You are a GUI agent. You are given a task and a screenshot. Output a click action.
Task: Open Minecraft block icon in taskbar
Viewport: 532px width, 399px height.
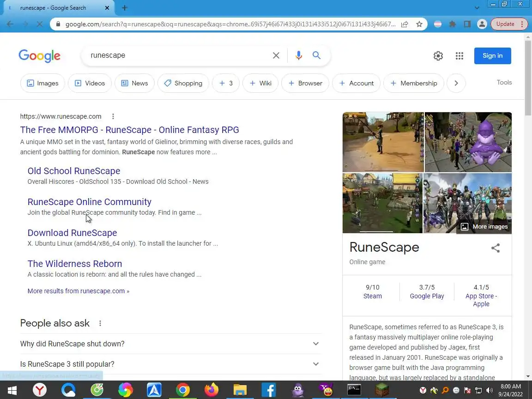[x=382, y=390]
